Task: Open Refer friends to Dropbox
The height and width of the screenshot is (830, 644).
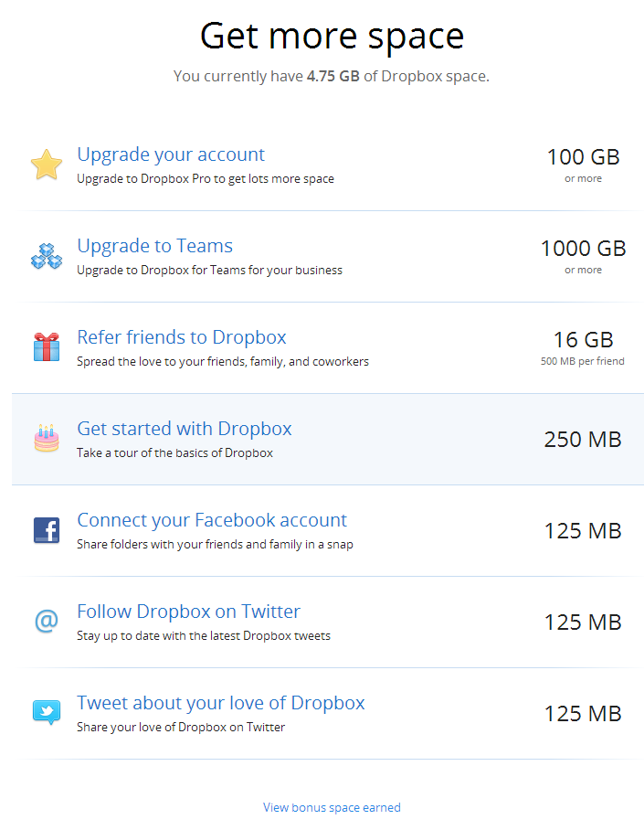Action: (182, 337)
